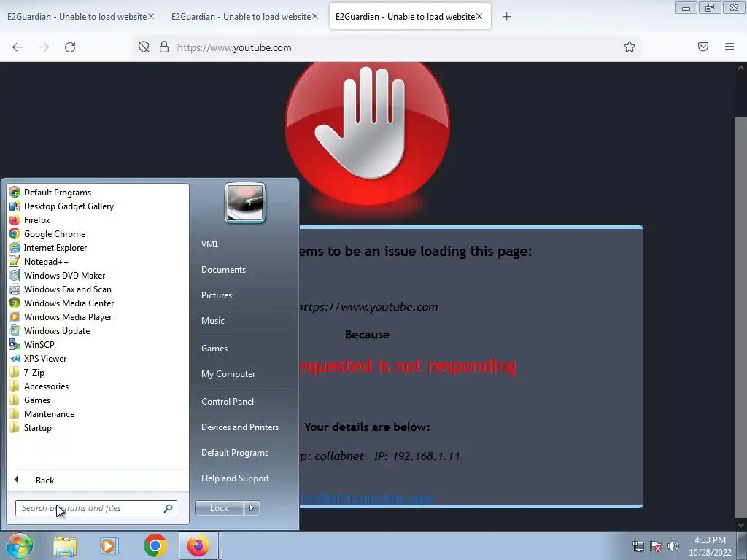
Task: Launch Windows Media Center icon
Action: [15, 303]
